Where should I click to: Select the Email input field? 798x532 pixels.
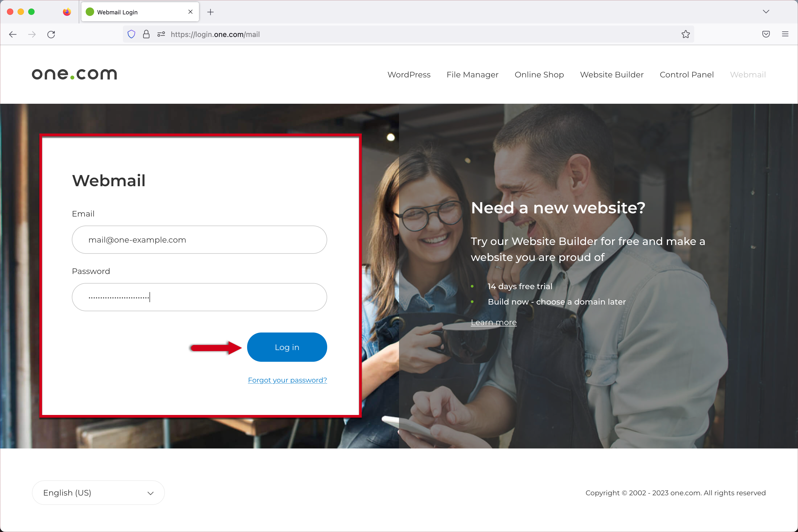tap(199, 239)
